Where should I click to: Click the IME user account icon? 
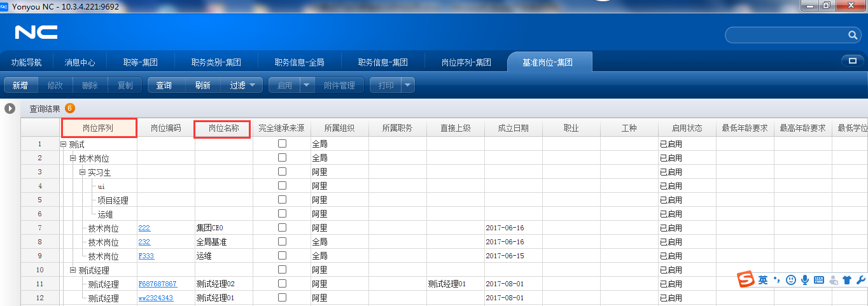pos(833,280)
